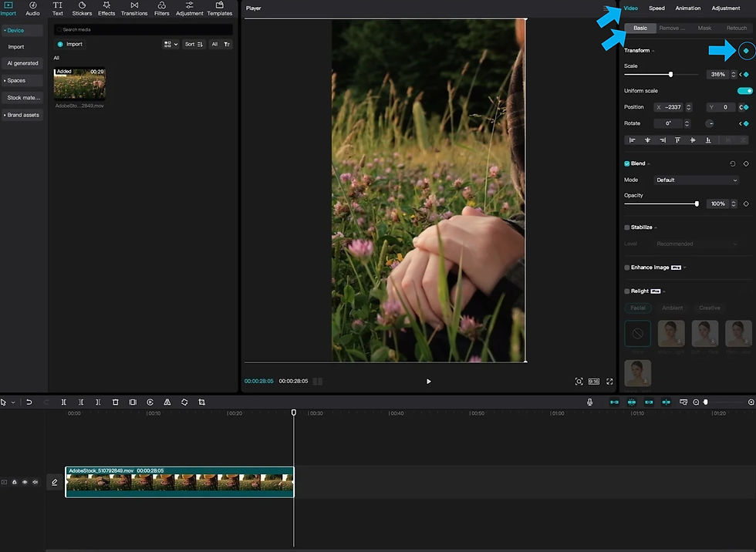Select the AdobeStock clip on the timeline

[x=177, y=482]
